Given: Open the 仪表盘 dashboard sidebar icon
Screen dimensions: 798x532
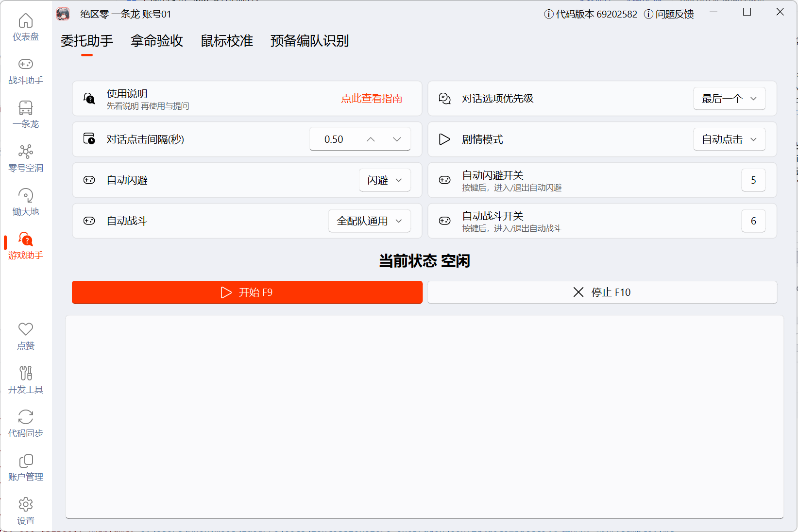Looking at the screenshot, I should click(26, 21).
